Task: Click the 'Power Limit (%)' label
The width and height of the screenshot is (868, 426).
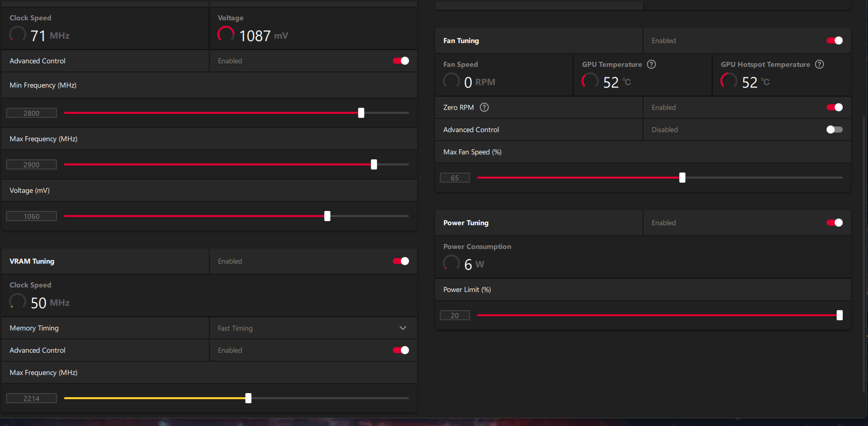Action: 467,289
